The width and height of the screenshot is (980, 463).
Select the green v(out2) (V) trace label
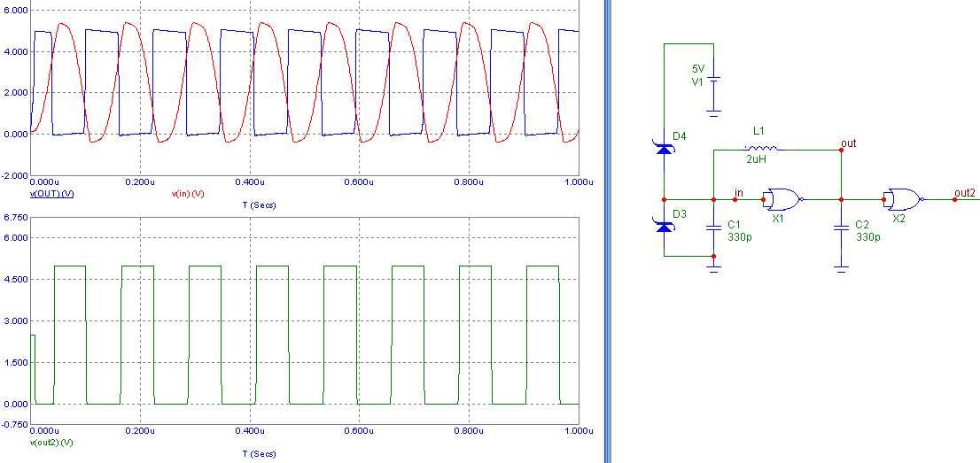coord(52,441)
